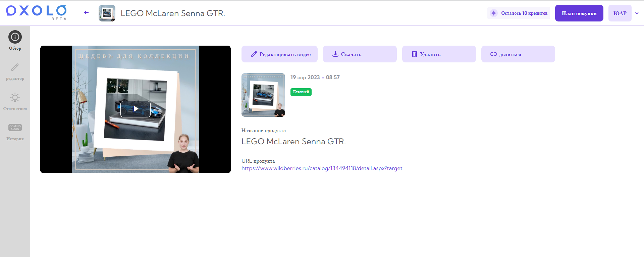644x257 pixels.
Task: Click the ЮАР account button
Action: coord(620,13)
